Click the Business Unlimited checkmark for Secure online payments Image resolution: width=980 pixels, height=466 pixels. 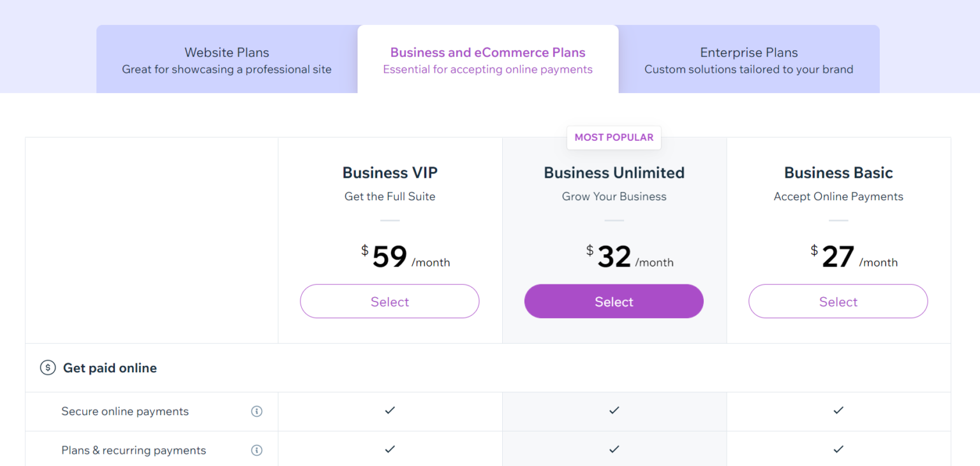(614, 411)
